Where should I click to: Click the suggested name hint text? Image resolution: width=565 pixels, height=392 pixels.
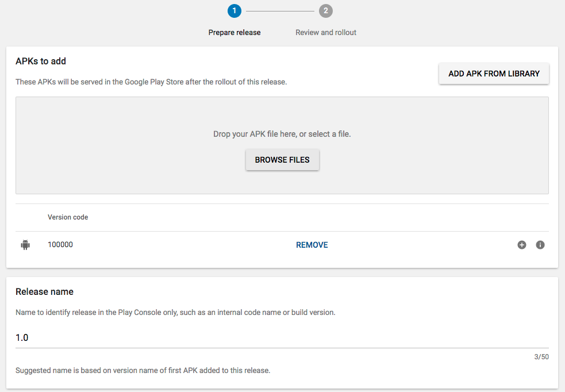[143, 370]
